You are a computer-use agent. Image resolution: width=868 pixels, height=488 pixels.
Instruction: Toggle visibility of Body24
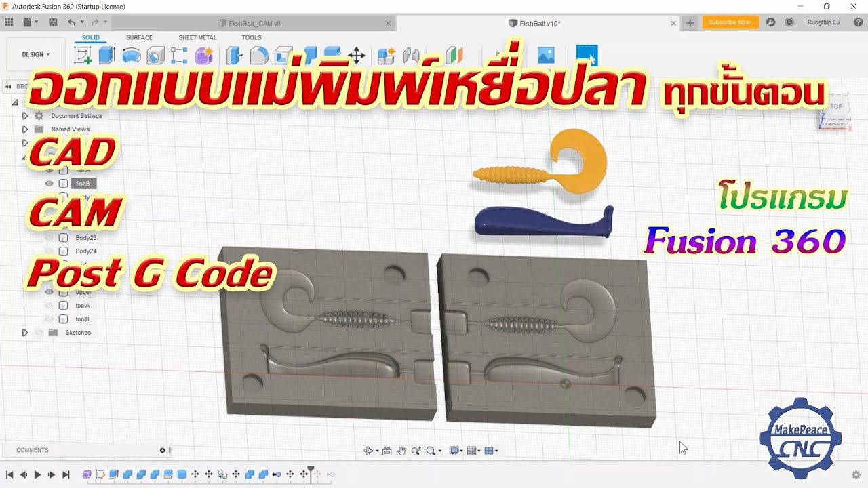(49, 251)
